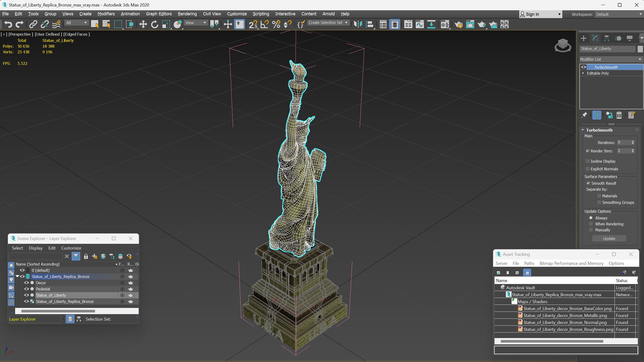The image size is (644, 362).
Task: Open Render Setup teapot gear icon
Action: point(458,24)
